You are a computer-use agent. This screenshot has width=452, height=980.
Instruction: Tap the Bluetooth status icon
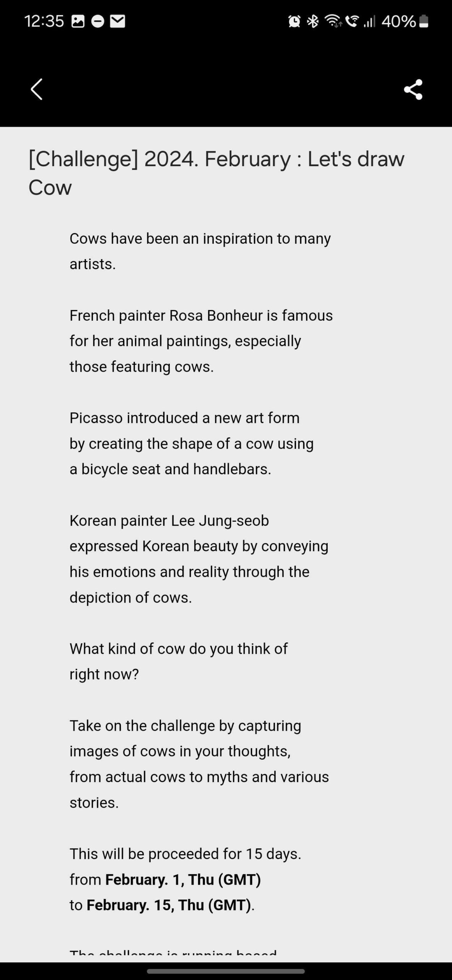[313, 21]
